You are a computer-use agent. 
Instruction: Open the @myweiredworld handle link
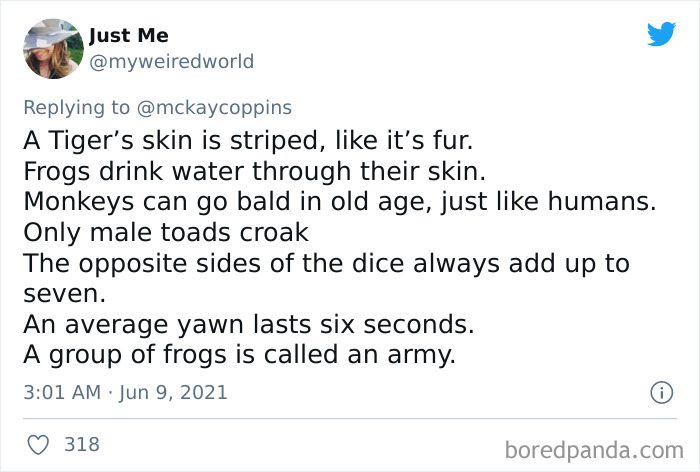coord(171,62)
